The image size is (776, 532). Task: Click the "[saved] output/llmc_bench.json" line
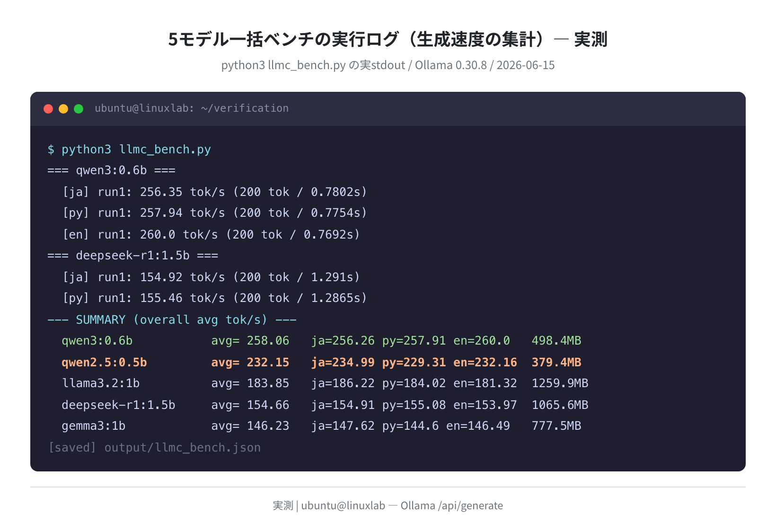pyautogui.click(x=154, y=447)
